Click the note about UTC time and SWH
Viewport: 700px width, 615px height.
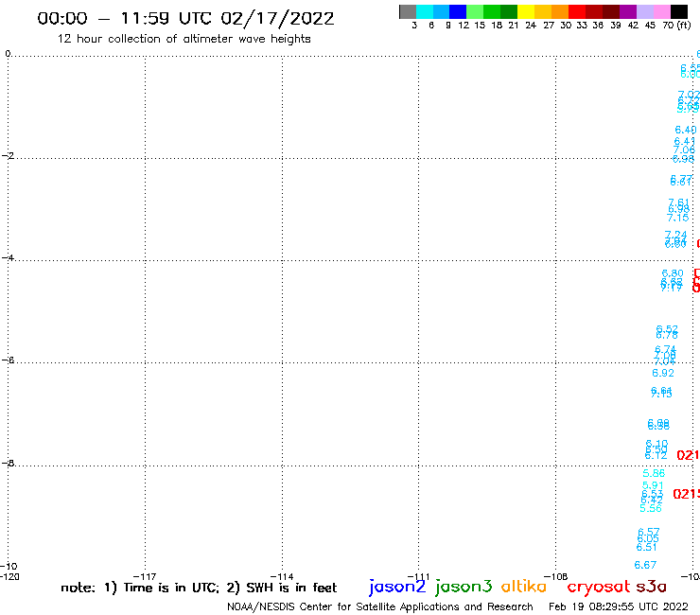[x=199, y=588]
